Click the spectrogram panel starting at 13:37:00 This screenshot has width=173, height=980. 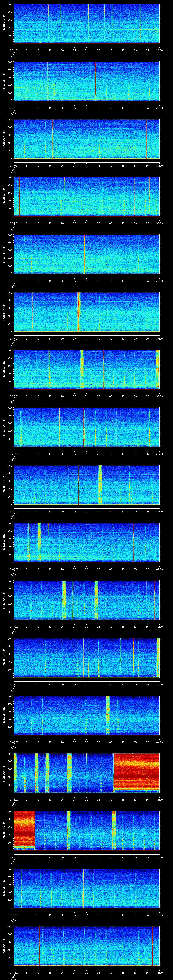pos(86,369)
